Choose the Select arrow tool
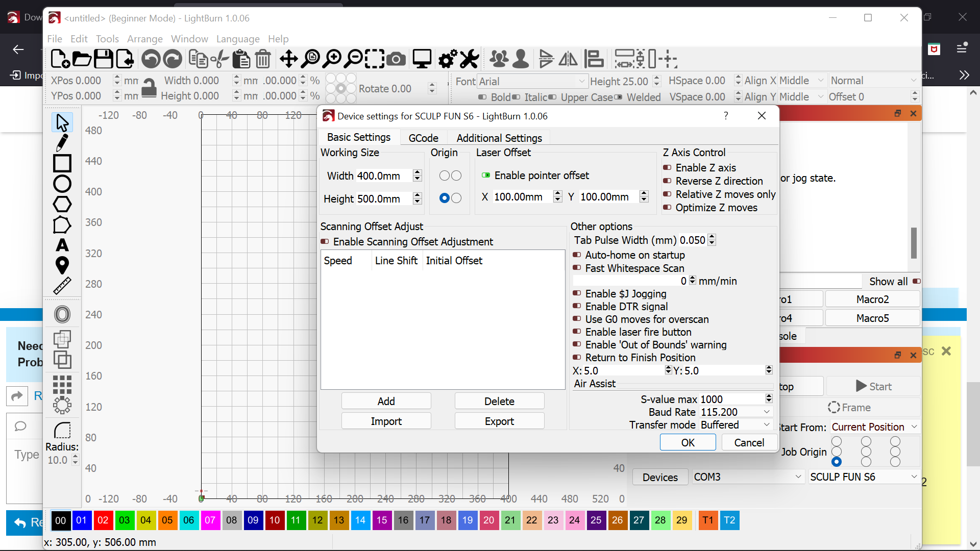Image resolution: width=980 pixels, height=551 pixels. pos(62,123)
